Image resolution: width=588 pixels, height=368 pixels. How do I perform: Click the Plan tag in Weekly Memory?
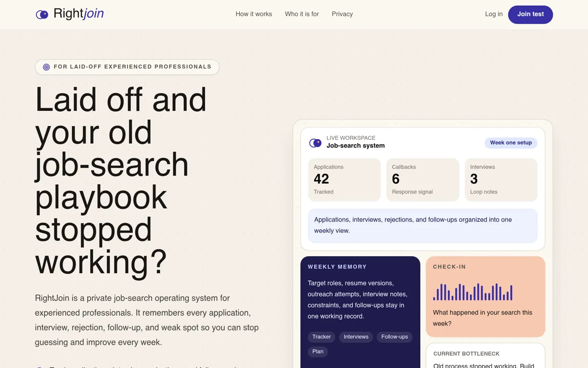tap(318, 351)
